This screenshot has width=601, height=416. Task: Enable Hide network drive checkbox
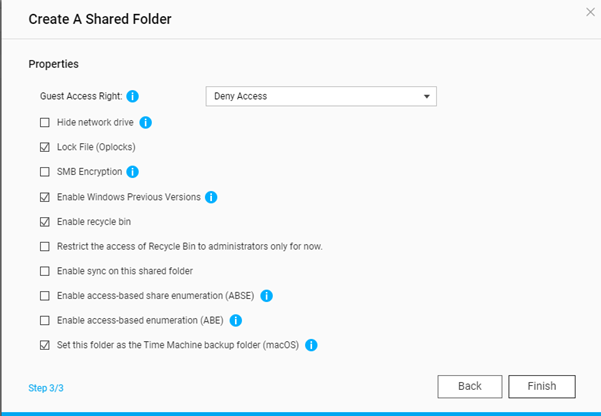(x=44, y=122)
